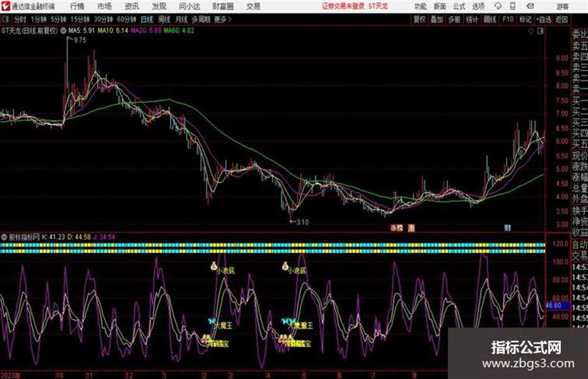Click the panel layout icon beside the diamond
The image size is (588, 379).
point(540,31)
